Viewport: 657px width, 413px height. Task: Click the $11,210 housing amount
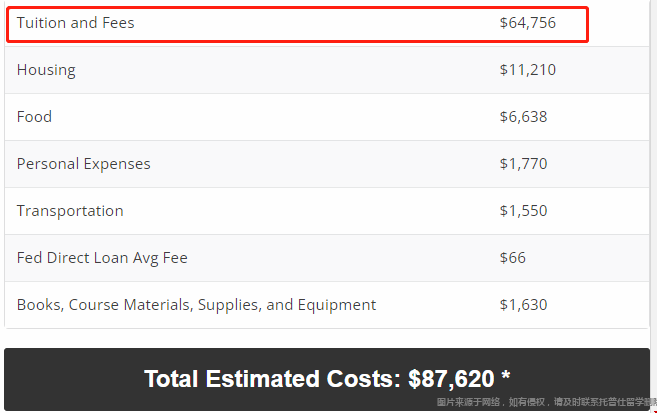pos(528,70)
